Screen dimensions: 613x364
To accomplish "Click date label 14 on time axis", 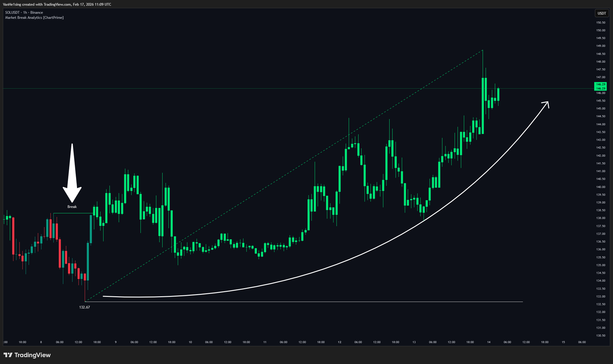I will pyautogui.click(x=489, y=342).
